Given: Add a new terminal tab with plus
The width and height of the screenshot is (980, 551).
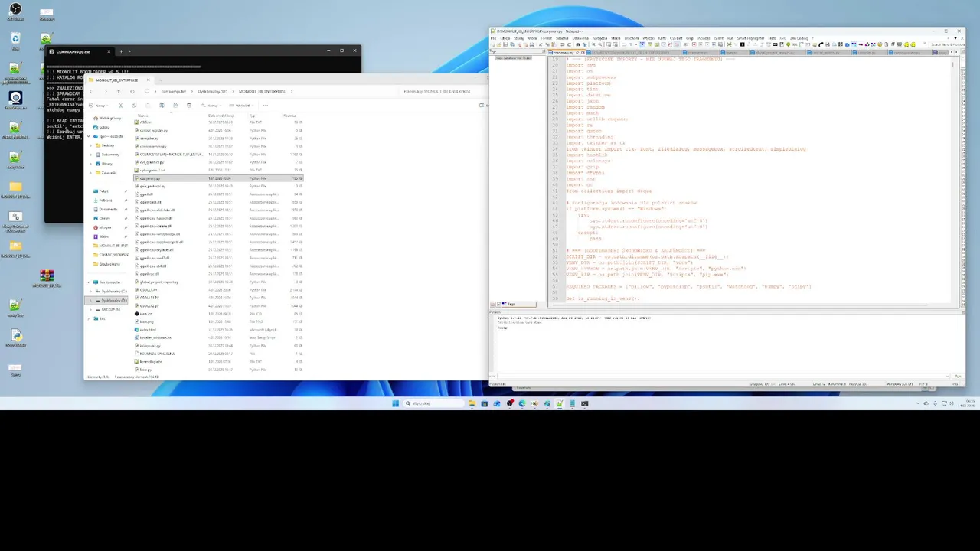Looking at the screenshot, I should (x=120, y=51).
